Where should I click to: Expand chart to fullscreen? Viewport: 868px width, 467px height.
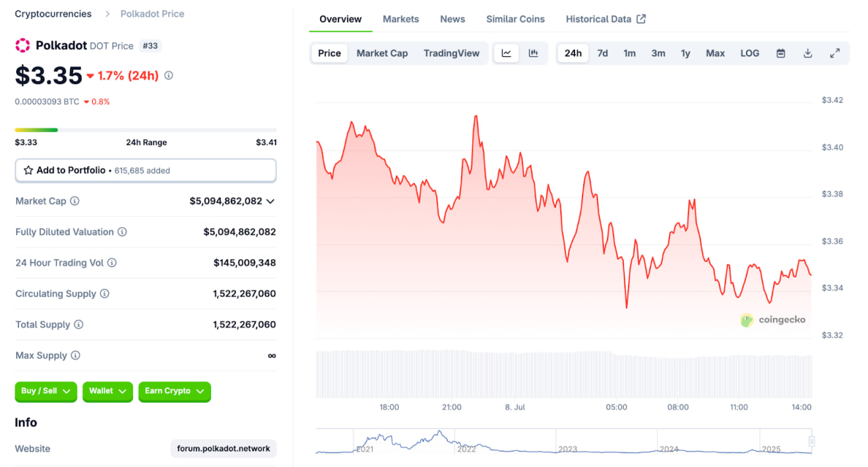[x=835, y=53]
